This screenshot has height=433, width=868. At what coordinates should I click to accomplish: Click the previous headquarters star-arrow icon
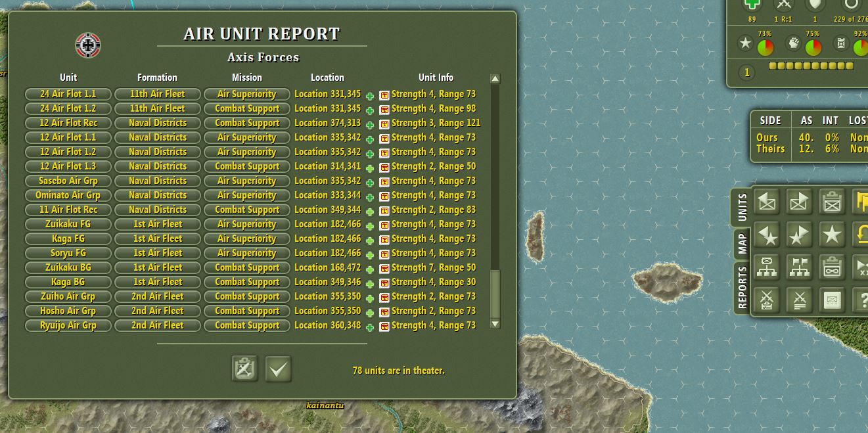(x=767, y=235)
